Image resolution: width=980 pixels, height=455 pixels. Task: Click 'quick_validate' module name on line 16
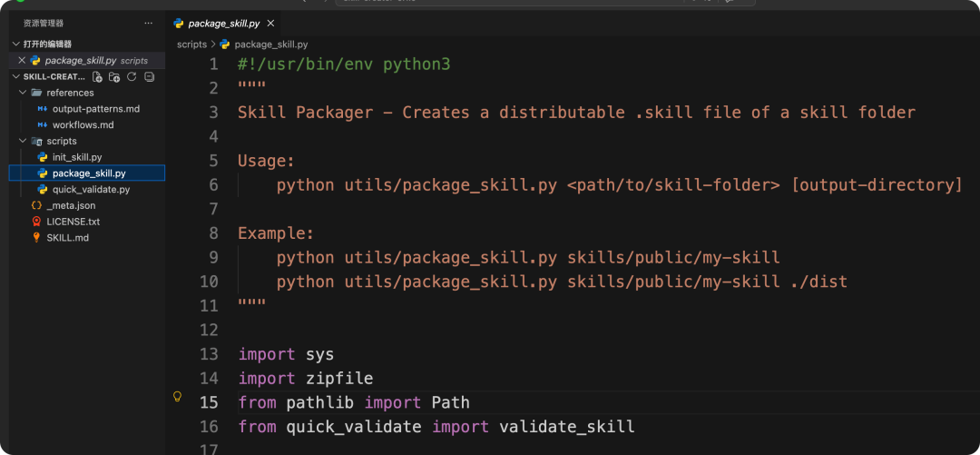click(354, 427)
